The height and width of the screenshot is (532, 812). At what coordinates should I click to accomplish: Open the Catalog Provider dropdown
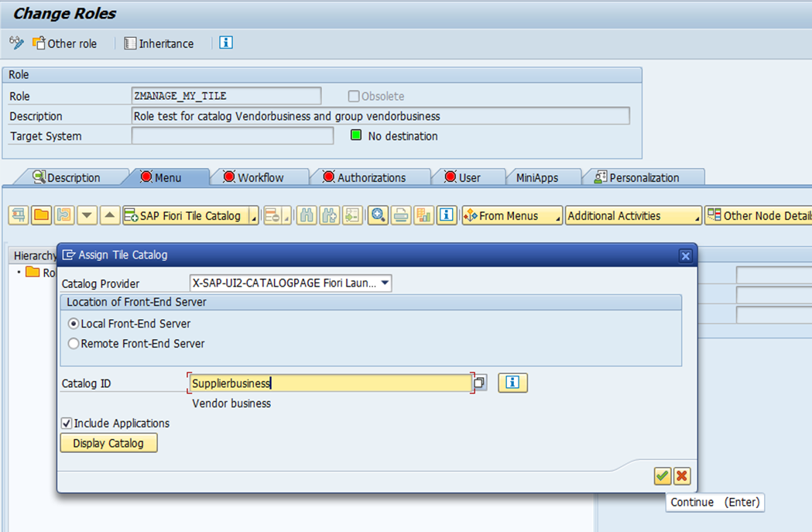(385, 283)
